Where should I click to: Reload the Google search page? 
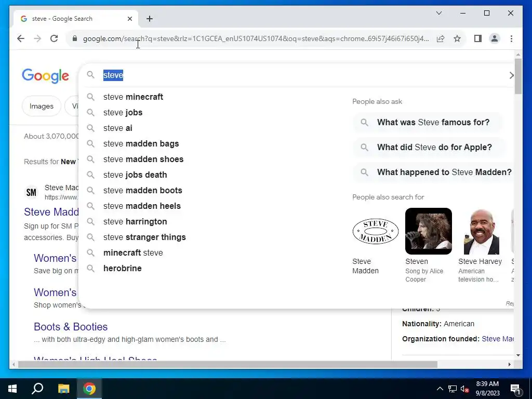(54, 38)
